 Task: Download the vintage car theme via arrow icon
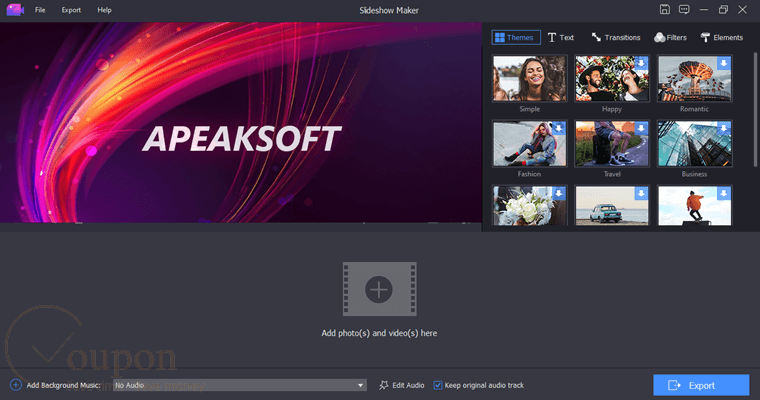[x=641, y=193]
